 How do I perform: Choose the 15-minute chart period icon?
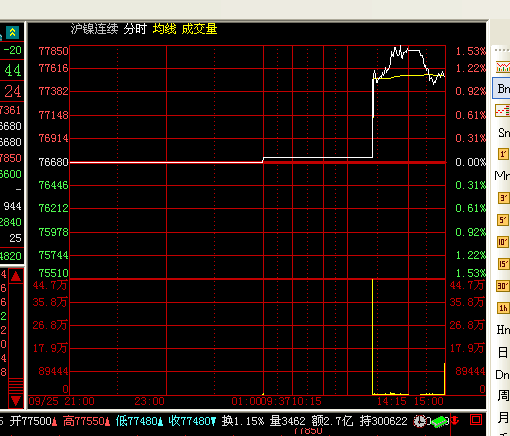click(x=503, y=264)
